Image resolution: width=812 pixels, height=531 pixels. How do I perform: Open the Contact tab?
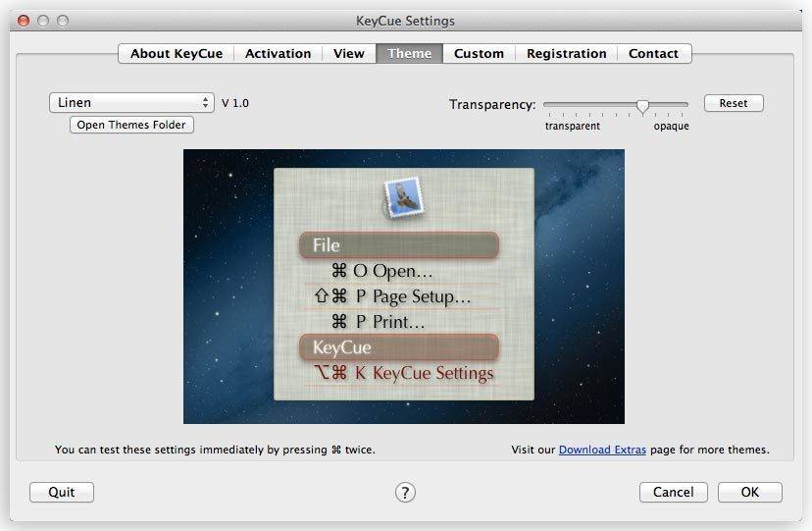pyautogui.click(x=653, y=53)
